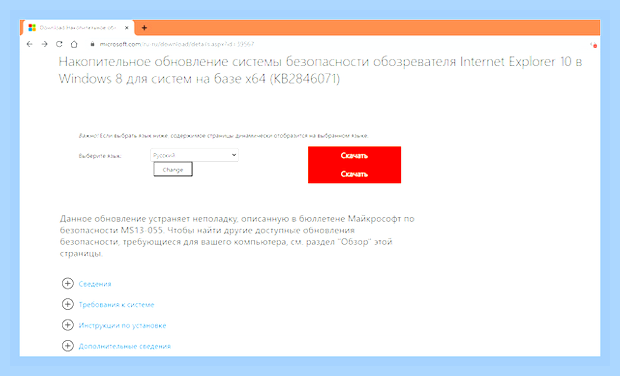Screen dimensions: 620x376
Task: Open the Инструкции по установке link
Action: click(x=122, y=325)
